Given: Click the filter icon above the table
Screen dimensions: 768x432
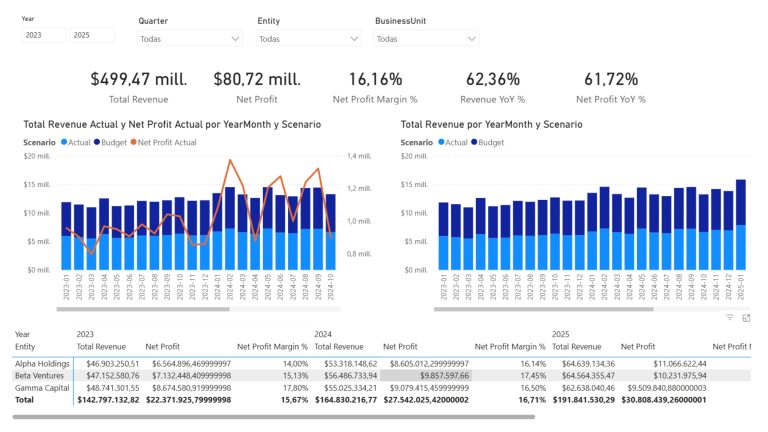Looking at the screenshot, I should pos(730,317).
